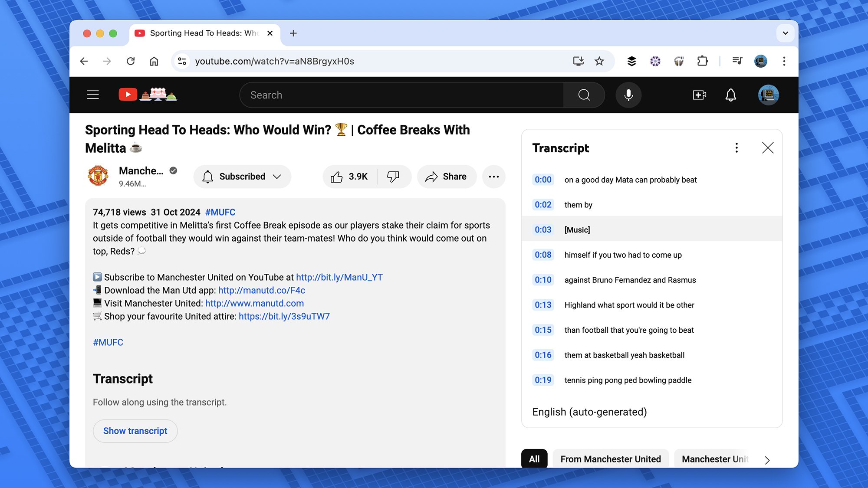Image resolution: width=868 pixels, height=488 pixels.
Task: Open the media control playlist icon
Action: pyautogui.click(x=737, y=61)
